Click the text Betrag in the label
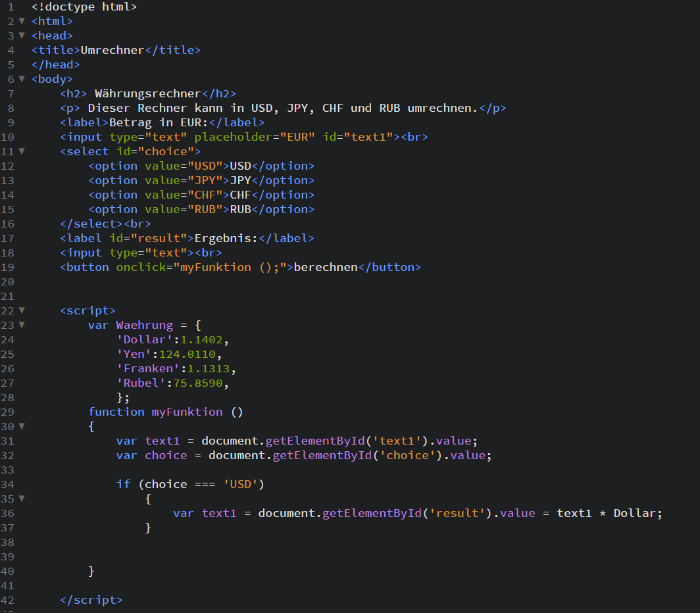The width and height of the screenshot is (700, 613). click(x=130, y=122)
